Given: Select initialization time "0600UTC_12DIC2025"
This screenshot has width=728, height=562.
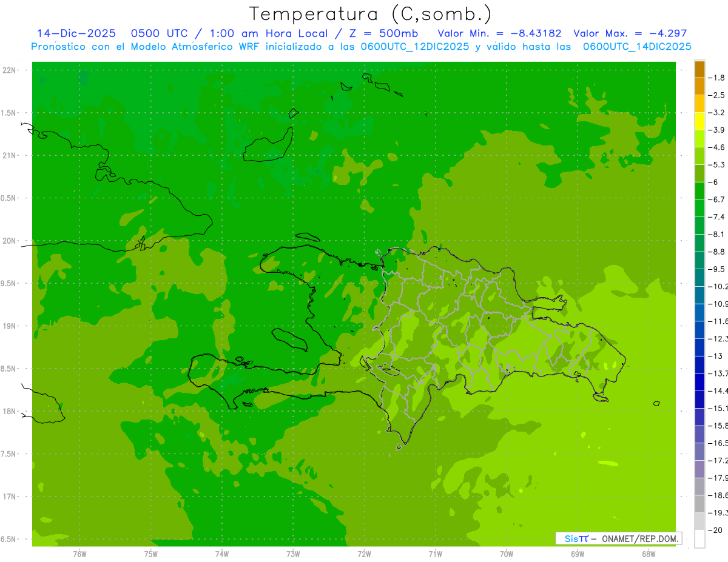Looking at the screenshot, I should [x=415, y=47].
